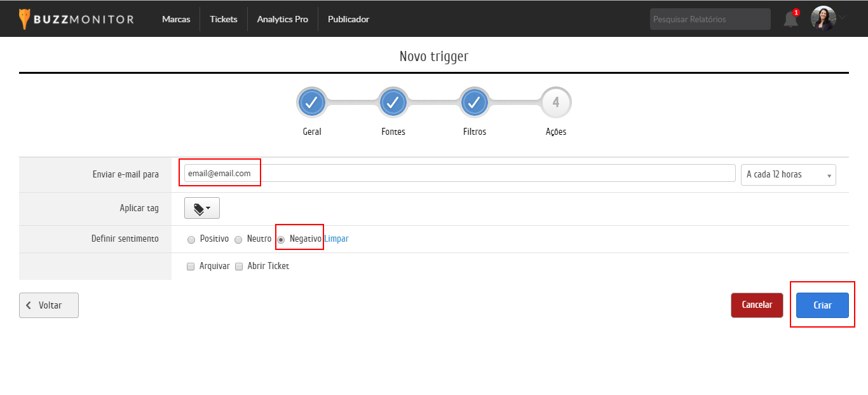Image resolution: width=868 pixels, height=395 pixels.
Task: Click the Pesquisar Relatórios search field
Action: tap(710, 19)
